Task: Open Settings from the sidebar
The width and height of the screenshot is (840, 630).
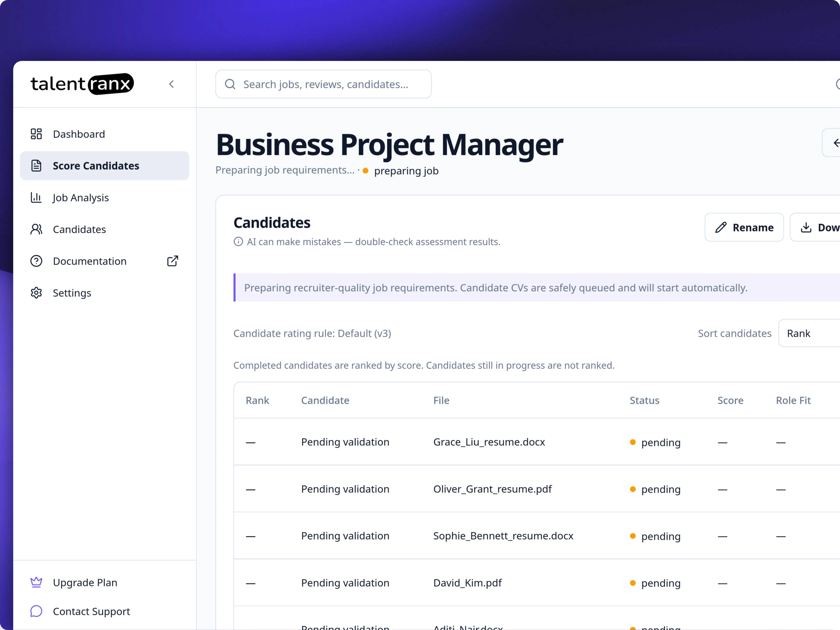Action: tap(104, 293)
